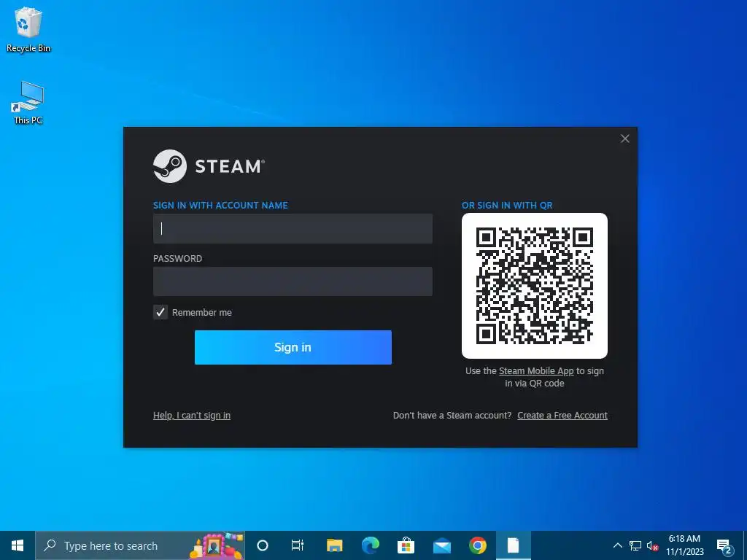Click the search highlights picture in the search box

click(x=216, y=545)
